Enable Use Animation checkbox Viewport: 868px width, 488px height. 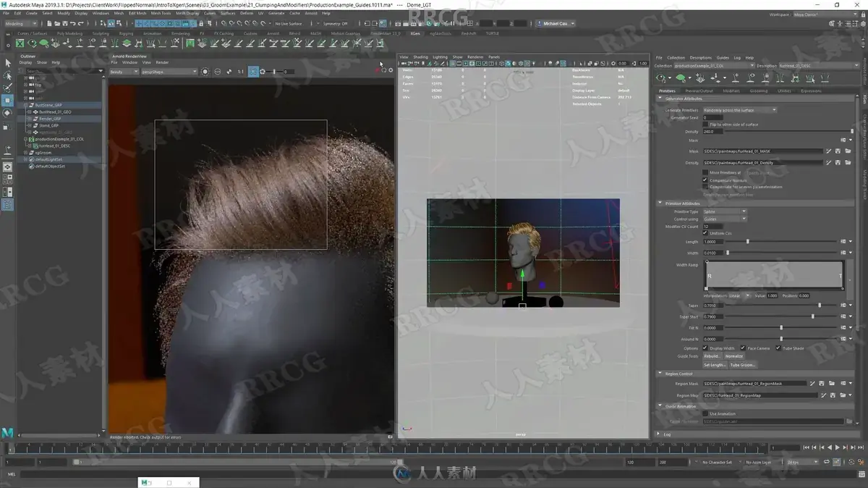[x=705, y=413]
